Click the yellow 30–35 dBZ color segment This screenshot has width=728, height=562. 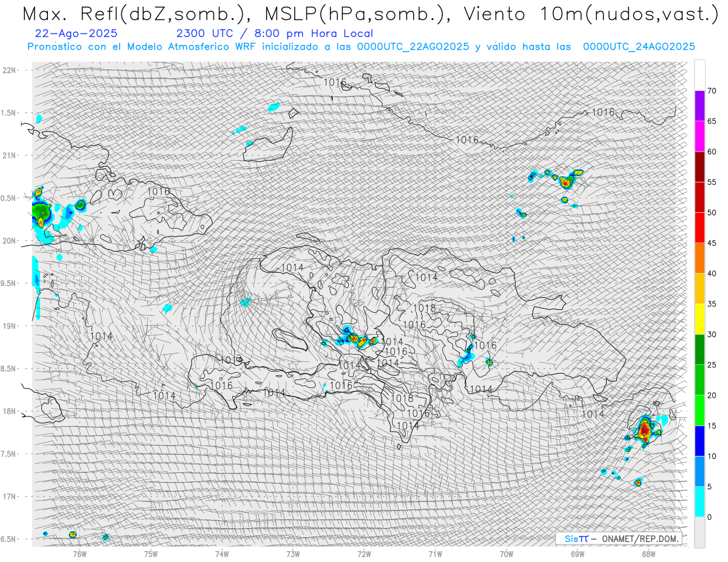coord(699,319)
